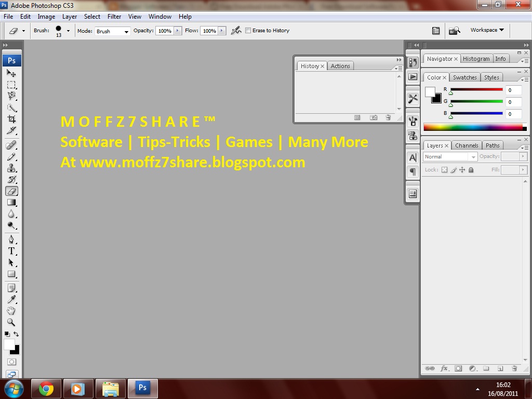Select the Gradient tool
Viewport: 532px width, 399px height.
(11, 203)
